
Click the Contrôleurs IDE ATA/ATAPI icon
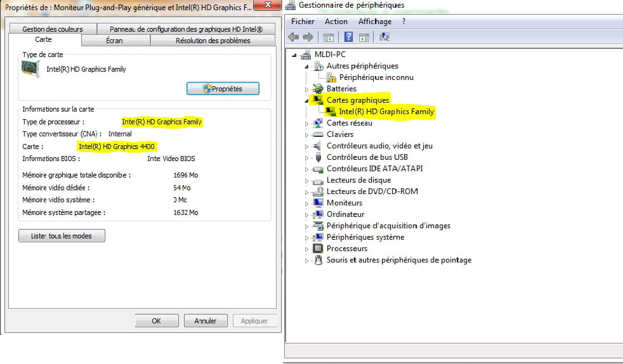(x=318, y=169)
